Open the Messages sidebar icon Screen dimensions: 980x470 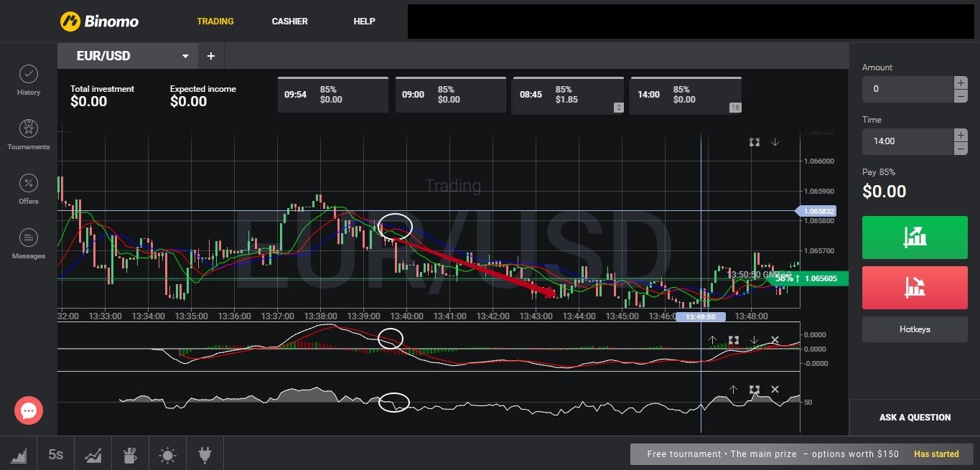[29, 238]
